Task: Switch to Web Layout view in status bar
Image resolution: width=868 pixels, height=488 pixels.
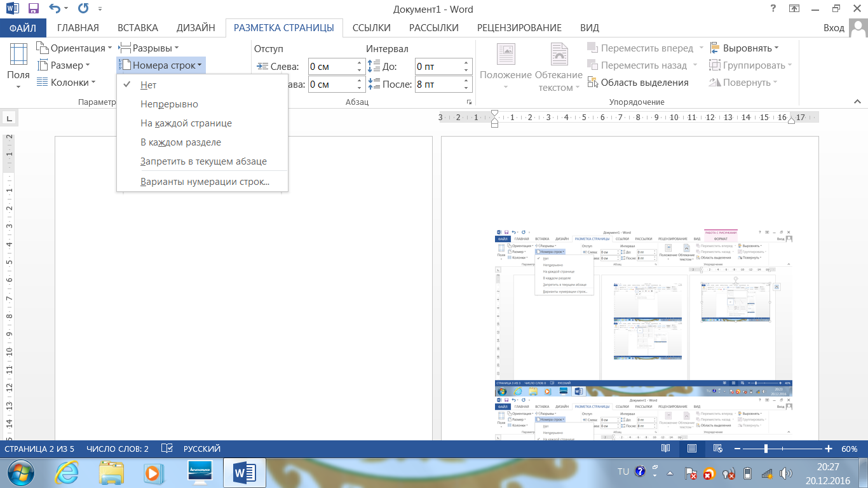Action: 718,449
